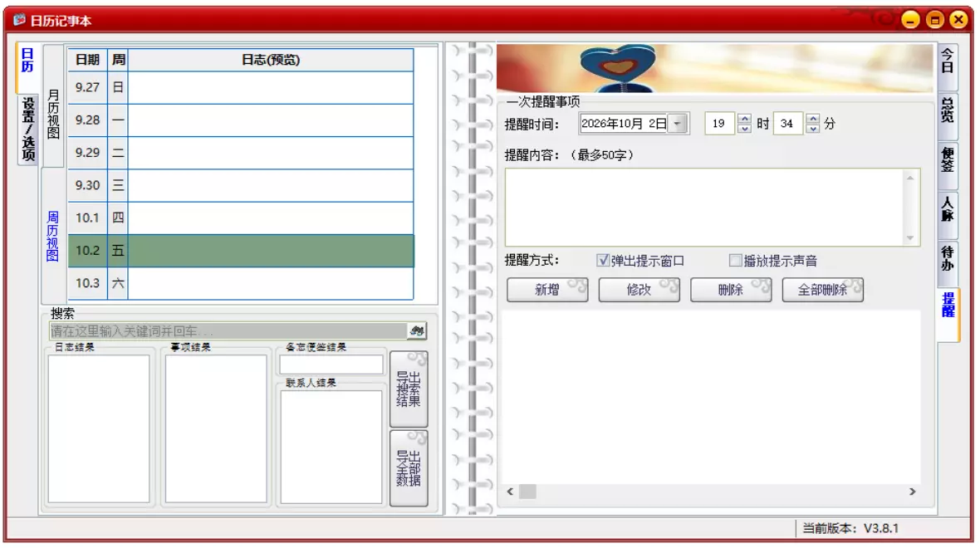Screen dimensions: 980x548
Task: Select the 9.30 date row
Action: (241, 185)
